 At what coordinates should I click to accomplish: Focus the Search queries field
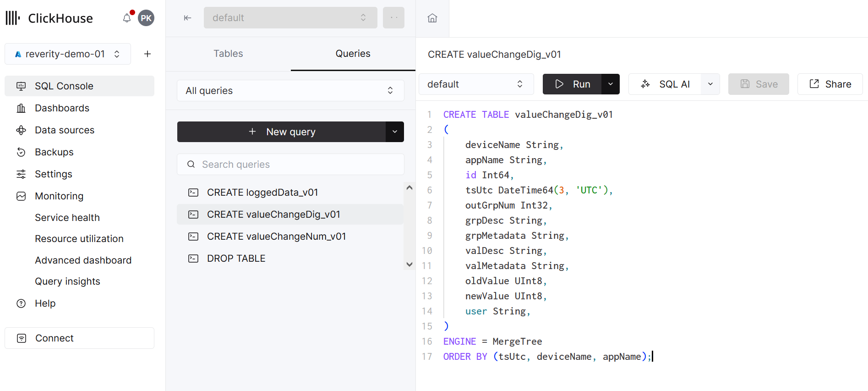tap(290, 164)
